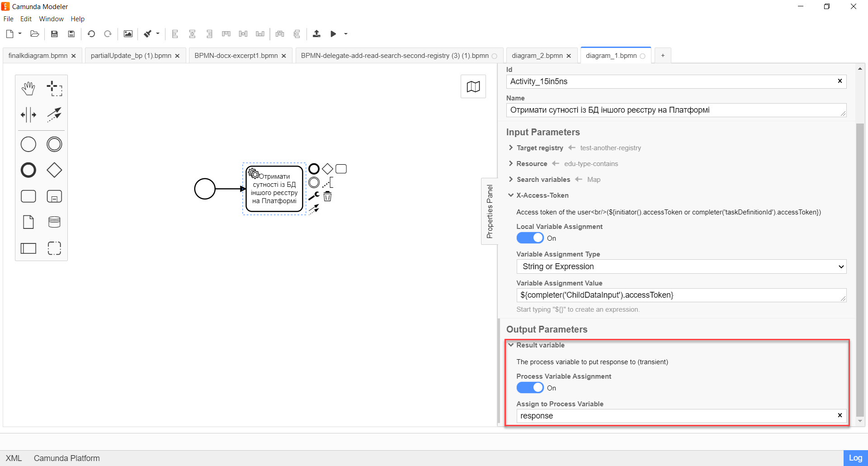The width and height of the screenshot is (868, 466).
Task: Open the Edit menu
Action: (x=26, y=19)
